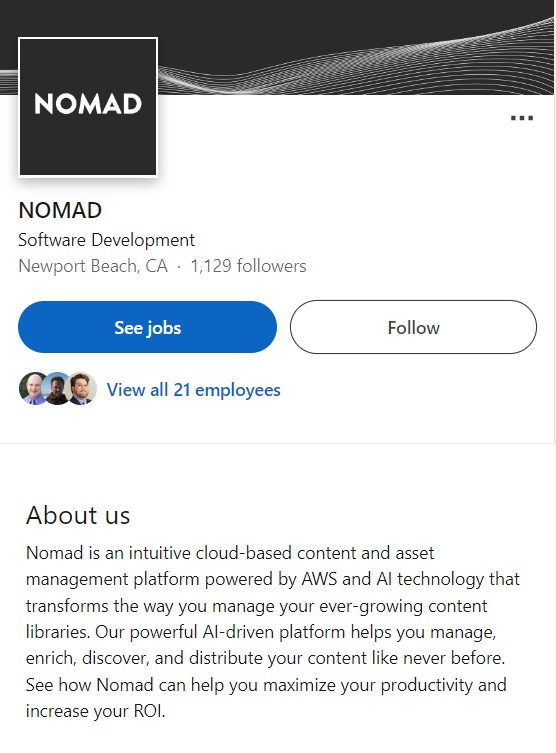
Task: Click the line starting "transforms the way"
Action: [256, 606]
